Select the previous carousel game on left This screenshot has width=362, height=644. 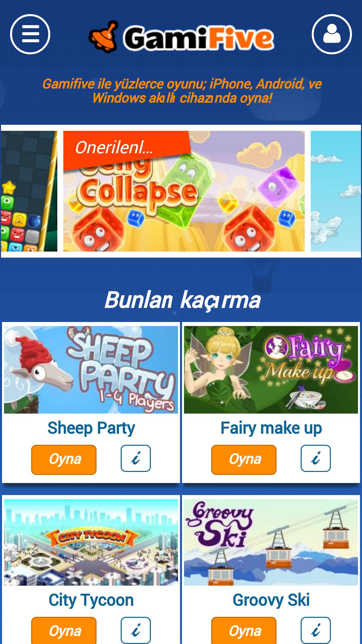pos(29,191)
